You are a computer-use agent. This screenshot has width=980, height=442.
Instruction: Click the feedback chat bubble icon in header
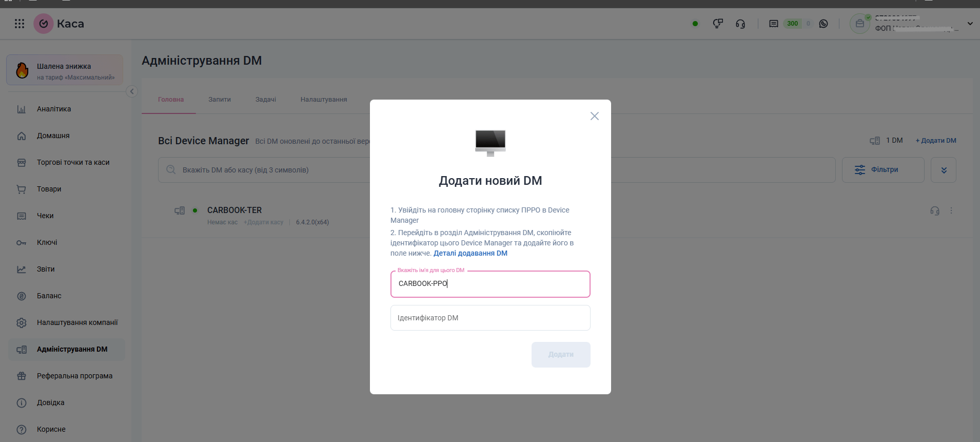718,24
